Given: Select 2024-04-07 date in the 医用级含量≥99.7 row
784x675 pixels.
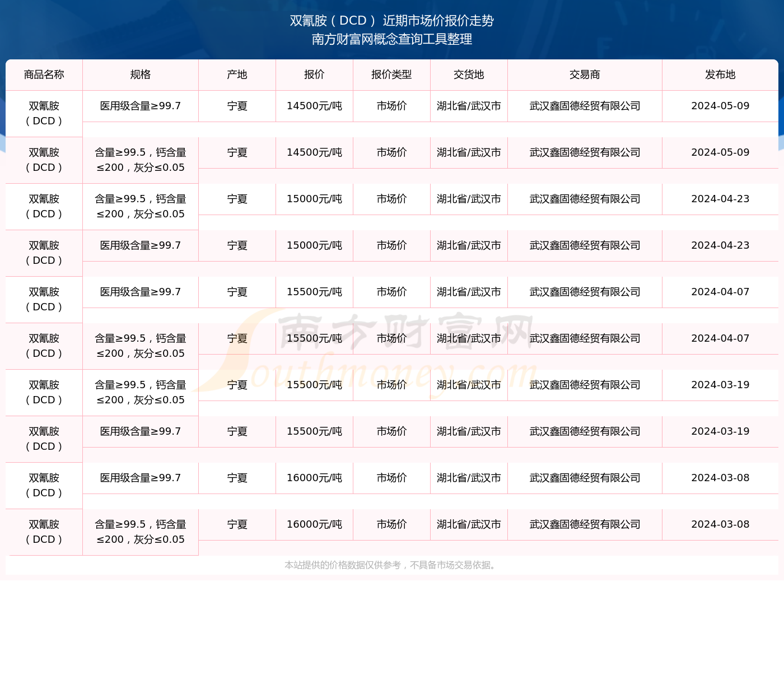Looking at the screenshot, I should 720,292.
